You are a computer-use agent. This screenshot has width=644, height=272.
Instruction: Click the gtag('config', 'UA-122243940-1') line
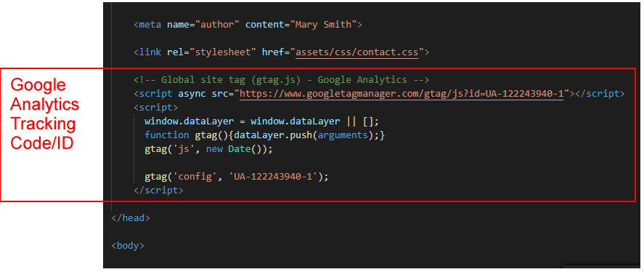click(x=237, y=177)
